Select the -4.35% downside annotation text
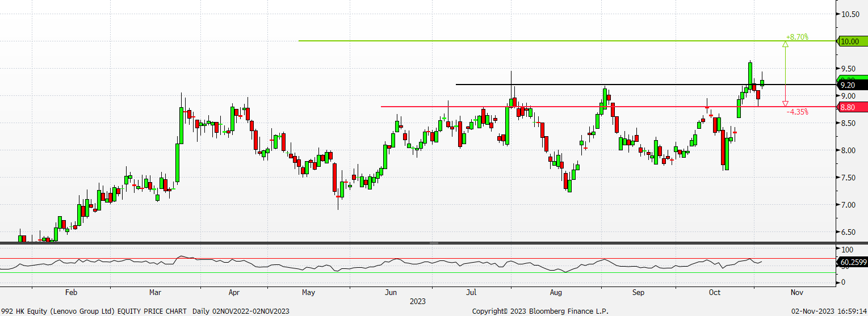The width and height of the screenshot is (868, 316). click(x=797, y=112)
